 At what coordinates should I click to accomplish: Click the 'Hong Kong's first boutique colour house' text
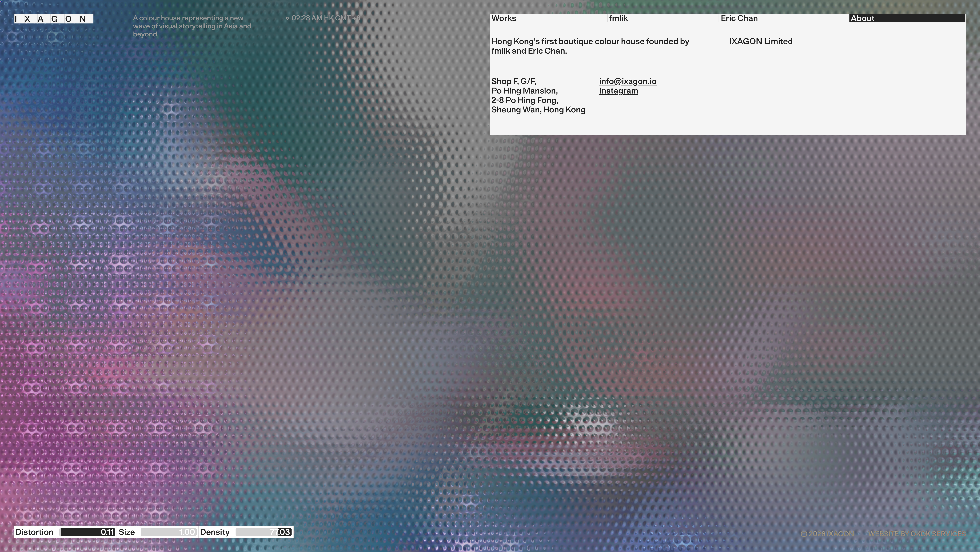pos(590,46)
